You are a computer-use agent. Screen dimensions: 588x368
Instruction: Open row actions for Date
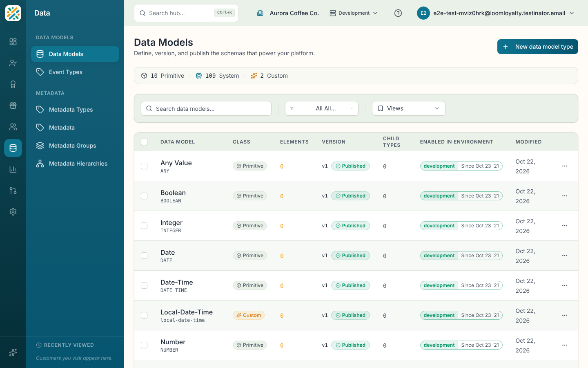565,256
